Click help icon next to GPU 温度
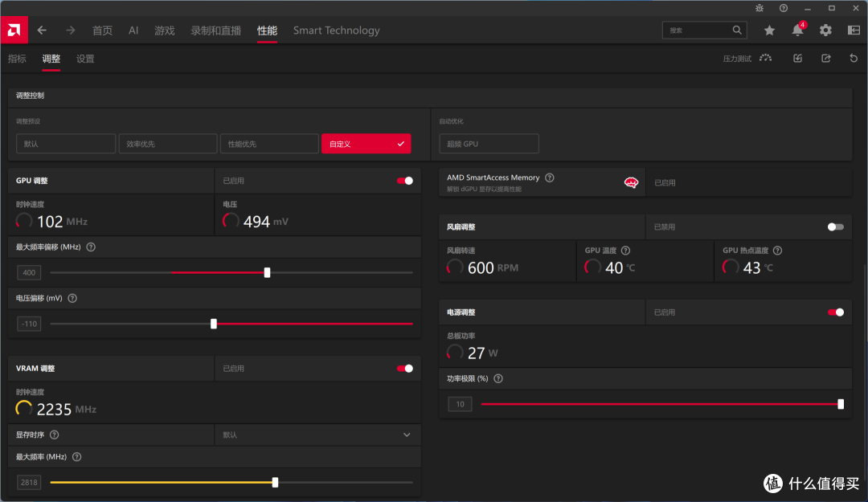The image size is (868, 502). click(625, 250)
